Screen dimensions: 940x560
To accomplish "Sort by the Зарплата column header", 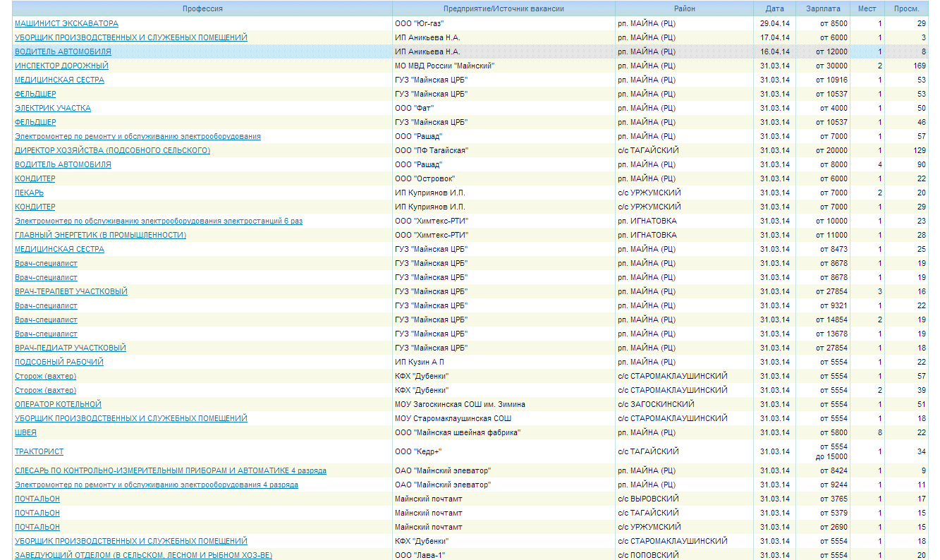I will [x=823, y=8].
